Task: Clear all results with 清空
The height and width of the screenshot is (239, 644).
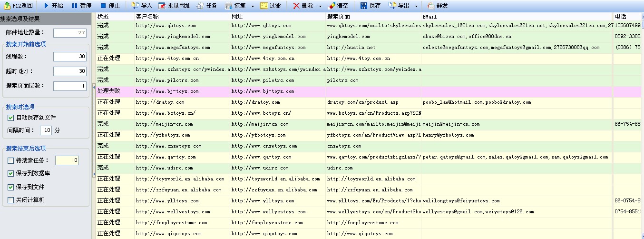Action: pos(338,6)
